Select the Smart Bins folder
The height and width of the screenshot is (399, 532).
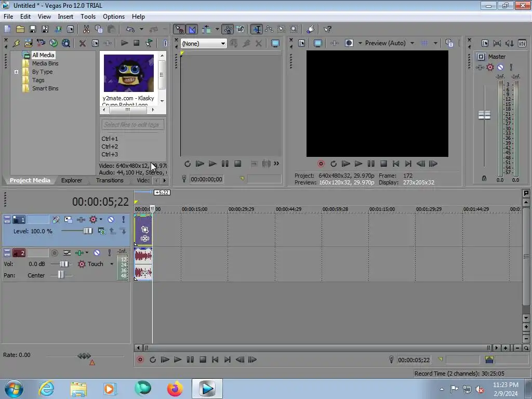point(45,88)
